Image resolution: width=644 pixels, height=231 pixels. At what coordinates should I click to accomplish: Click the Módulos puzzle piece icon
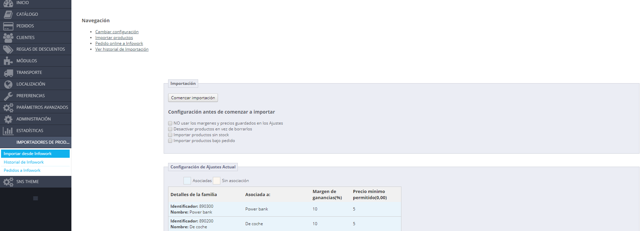click(8, 61)
